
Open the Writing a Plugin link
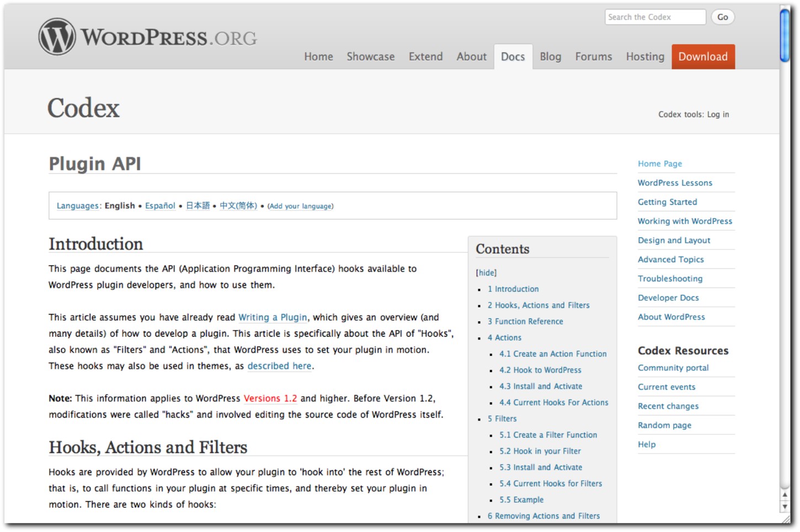[273, 317]
